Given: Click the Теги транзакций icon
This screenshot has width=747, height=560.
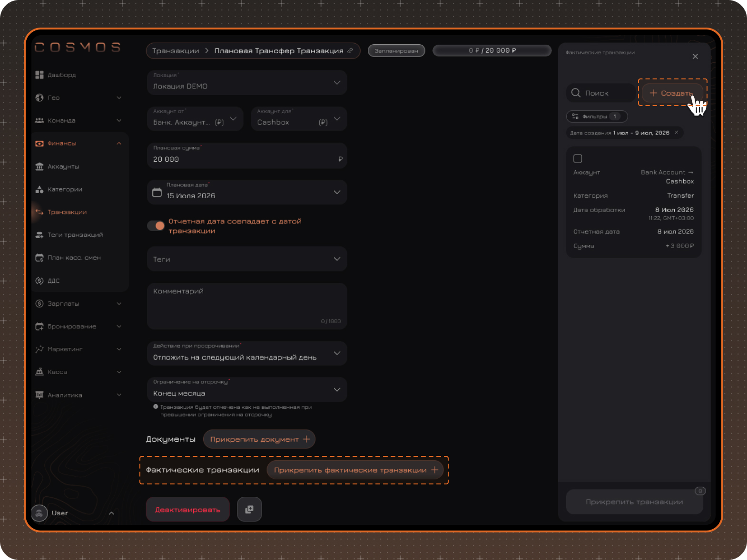Looking at the screenshot, I should (x=39, y=235).
